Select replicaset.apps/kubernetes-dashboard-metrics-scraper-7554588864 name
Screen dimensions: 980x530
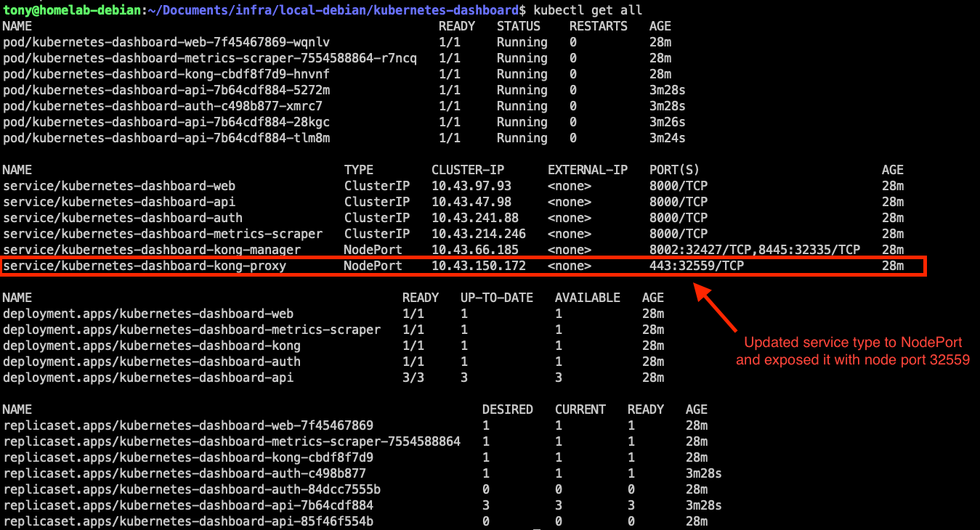click(x=232, y=441)
